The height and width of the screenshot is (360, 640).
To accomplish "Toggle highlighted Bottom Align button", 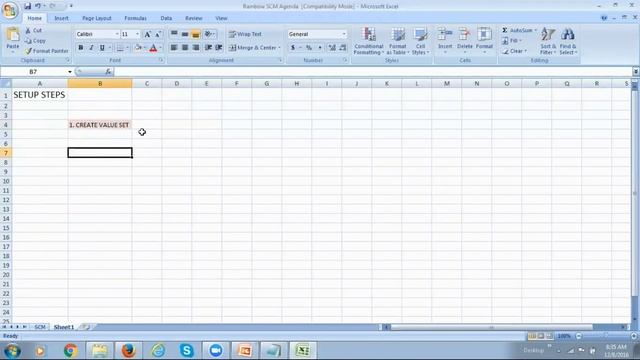I will click(196, 34).
